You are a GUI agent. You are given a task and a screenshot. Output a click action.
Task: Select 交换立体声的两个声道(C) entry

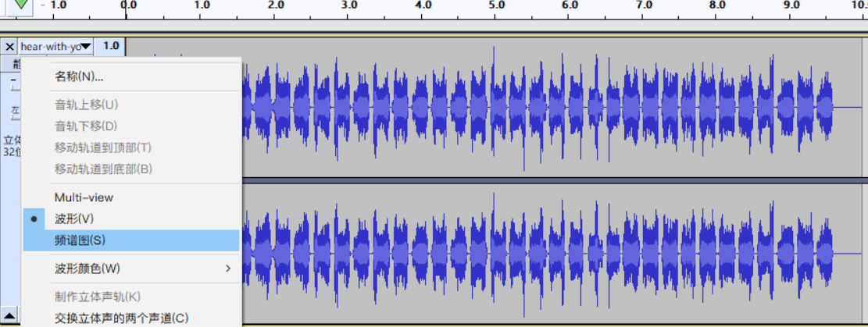point(132,318)
